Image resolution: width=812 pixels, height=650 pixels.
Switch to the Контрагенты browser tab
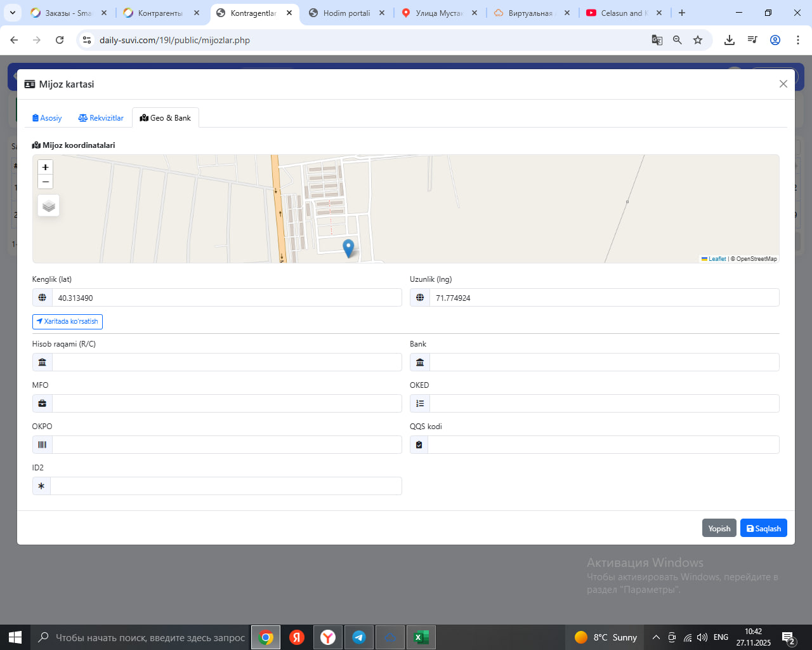[161, 13]
